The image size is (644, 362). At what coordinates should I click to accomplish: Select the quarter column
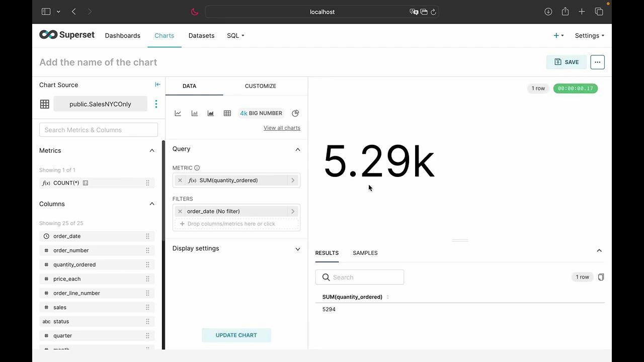tap(97, 335)
